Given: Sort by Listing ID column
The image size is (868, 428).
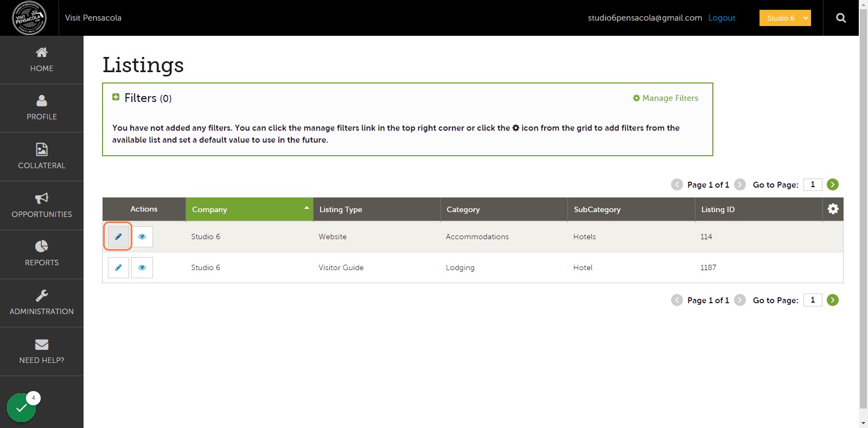Looking at the screenshot, I should [758, 209].
